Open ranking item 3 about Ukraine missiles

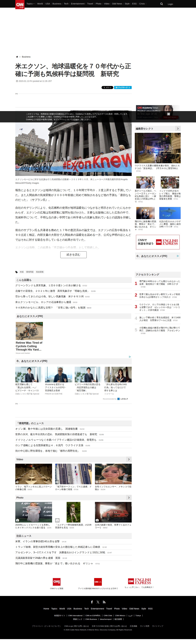pos(160,307)
